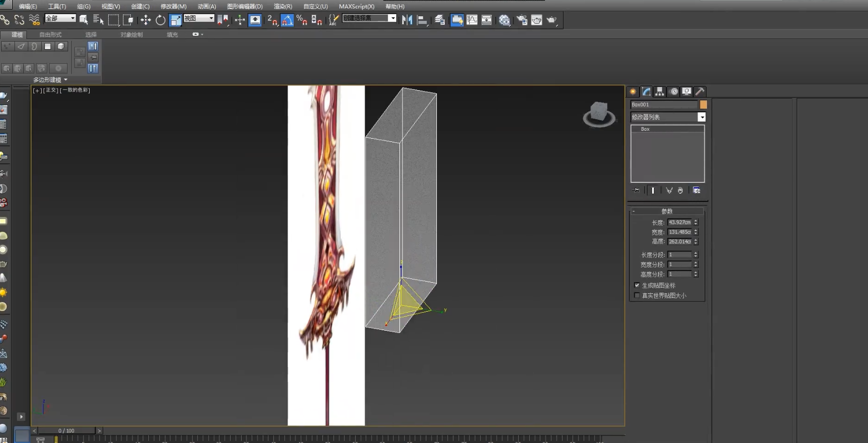Screen dimensions: 868x443
Task: Switch to the Create command panel
Action: 633,91
